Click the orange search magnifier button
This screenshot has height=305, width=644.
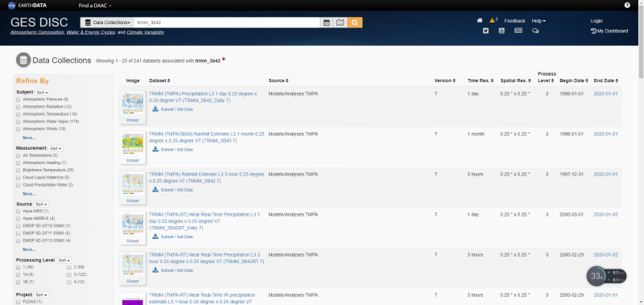354,23
